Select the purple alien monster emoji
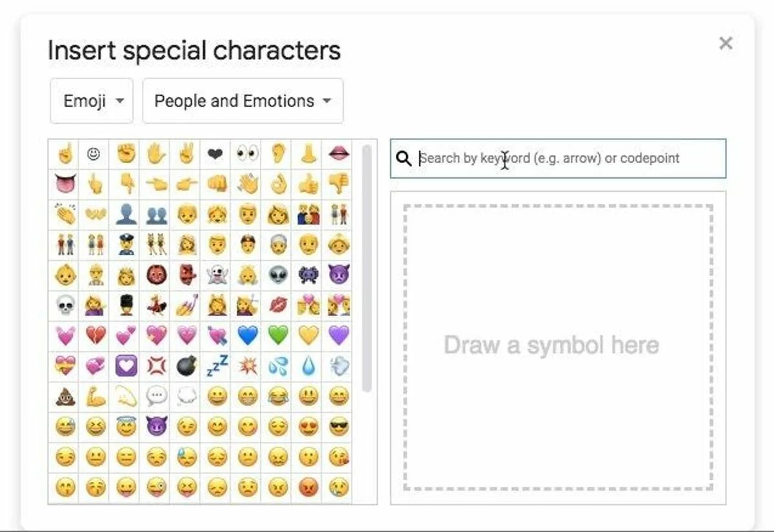Viewport: 774px width, 532px height. pyautogui.click(x=308, y=275)
